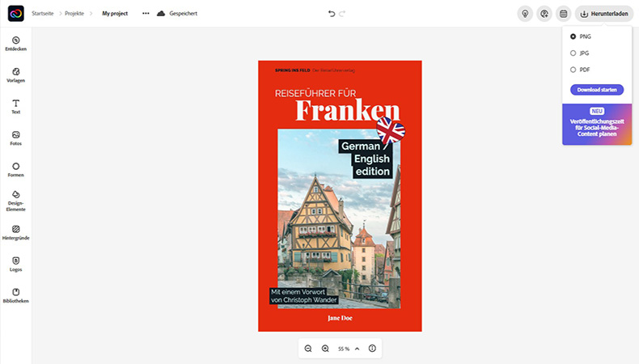The width and height of the screenshot is (639, 364).
Task: Click the undo arrow
Action: pyautogui.click(x=332, y=14)
